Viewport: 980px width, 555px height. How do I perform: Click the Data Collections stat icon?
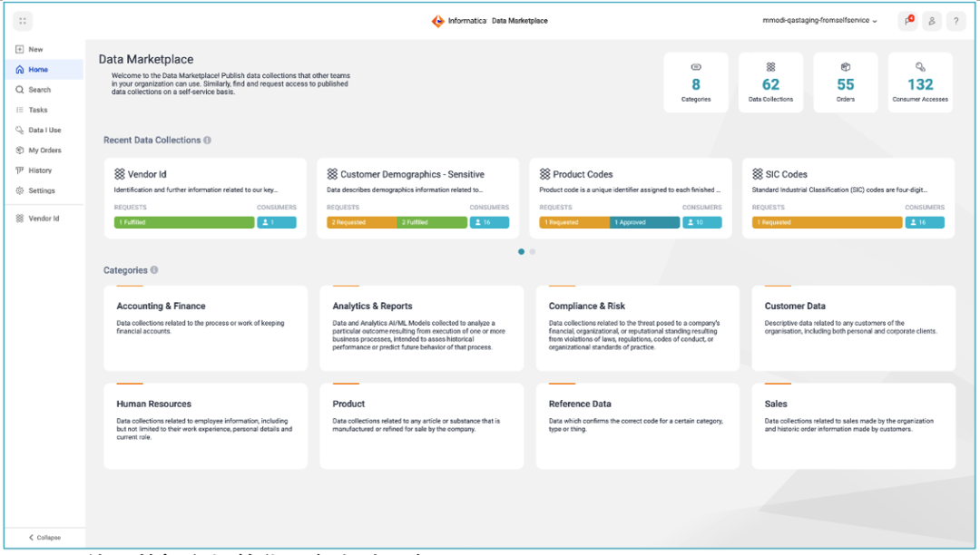coord(770,67)
